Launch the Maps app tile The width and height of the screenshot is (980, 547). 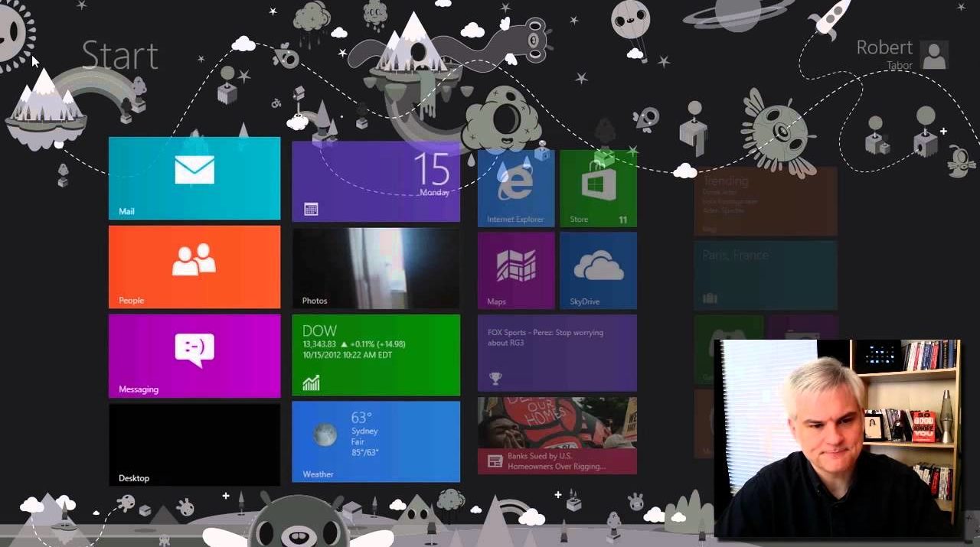pyautogui.click(x=515, y=270)
